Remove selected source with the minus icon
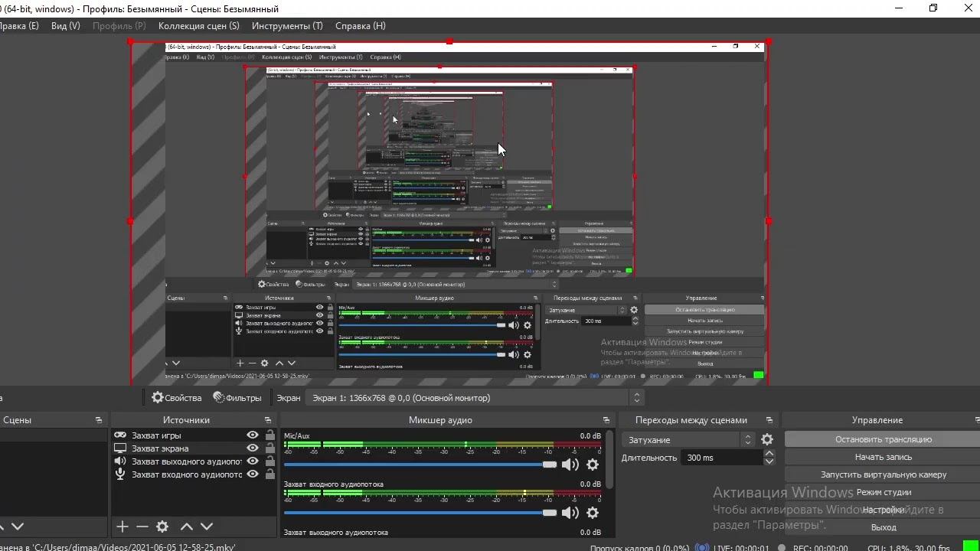Viewport: 980px width, 551px height. [x=142, y=527]
